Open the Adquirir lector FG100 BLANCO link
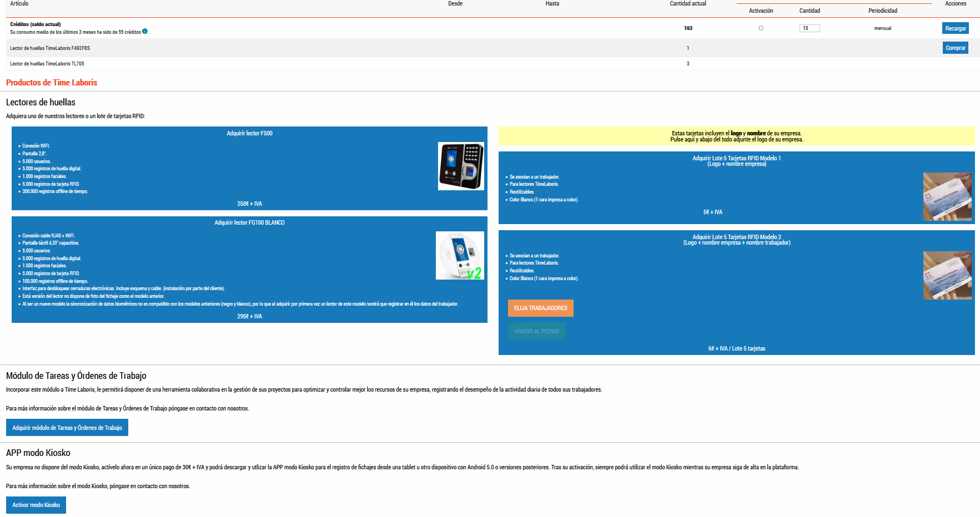The image size is (980, 517). (x=249, y=222)
